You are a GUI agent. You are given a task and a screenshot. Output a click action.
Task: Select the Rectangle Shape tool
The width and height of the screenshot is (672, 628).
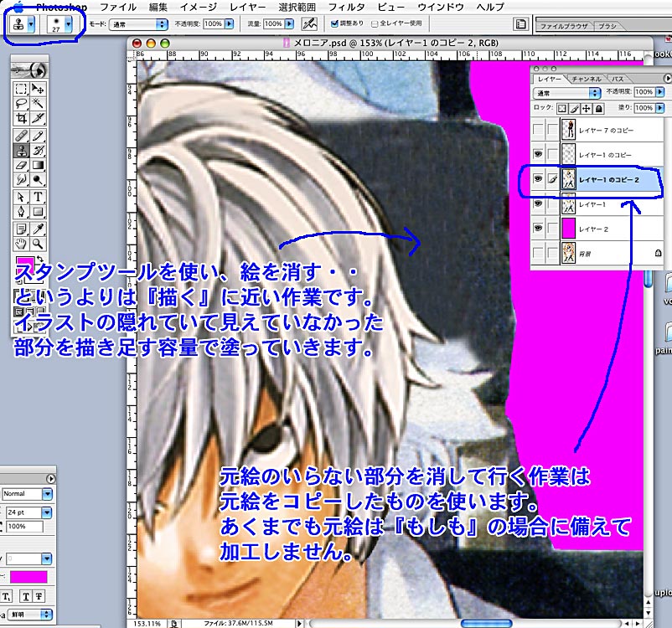click(38, 212)
